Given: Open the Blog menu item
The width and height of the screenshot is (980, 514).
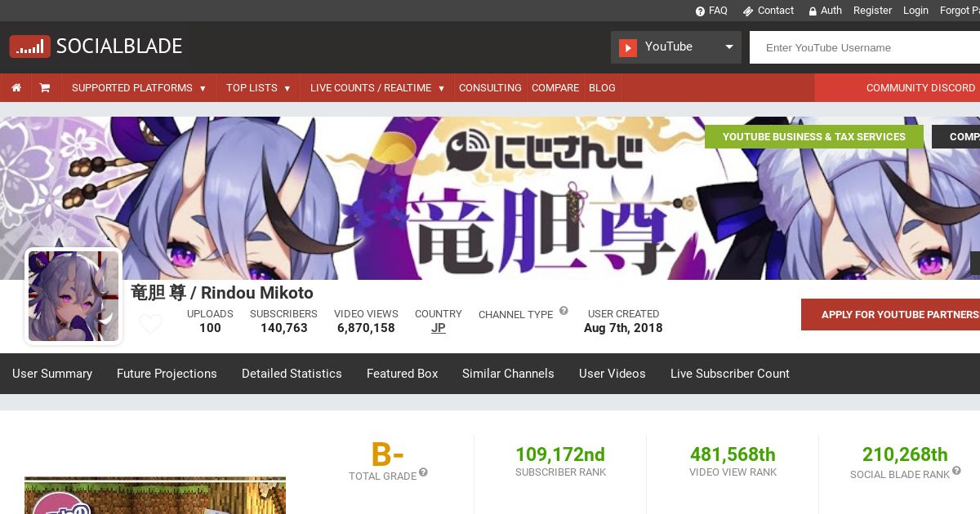Looking at the screenshot, I should click(x=602, y=88).
